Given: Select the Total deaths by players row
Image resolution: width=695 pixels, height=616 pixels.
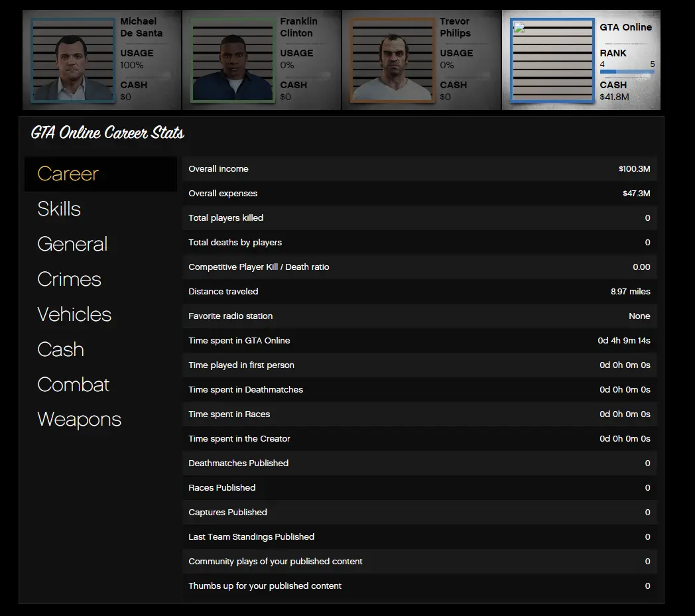Looking at the screenshot, I should 419,243.
